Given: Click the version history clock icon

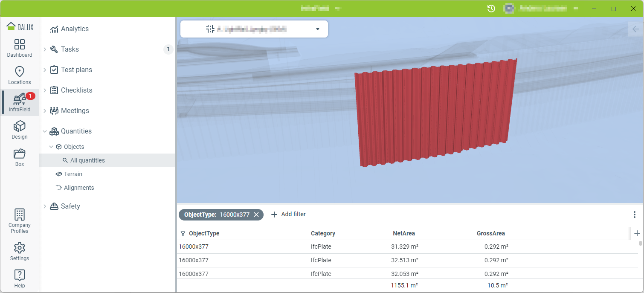Looking at the screenshot, I should pyautogui.click(x=491, y=9).
